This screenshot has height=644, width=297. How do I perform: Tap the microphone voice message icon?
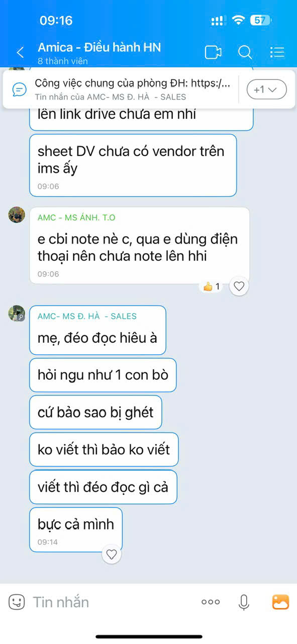pyautogui.click(x=244, y=602)
